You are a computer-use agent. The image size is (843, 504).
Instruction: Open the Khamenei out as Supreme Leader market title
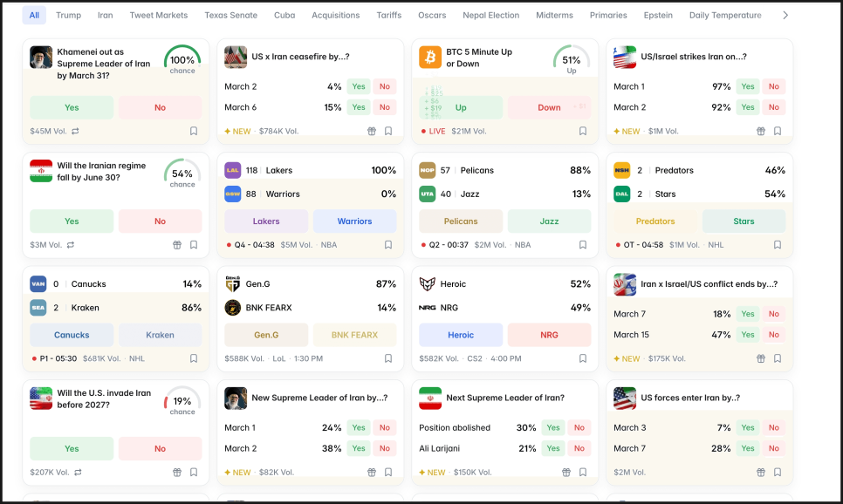click(x=104, y=64)
